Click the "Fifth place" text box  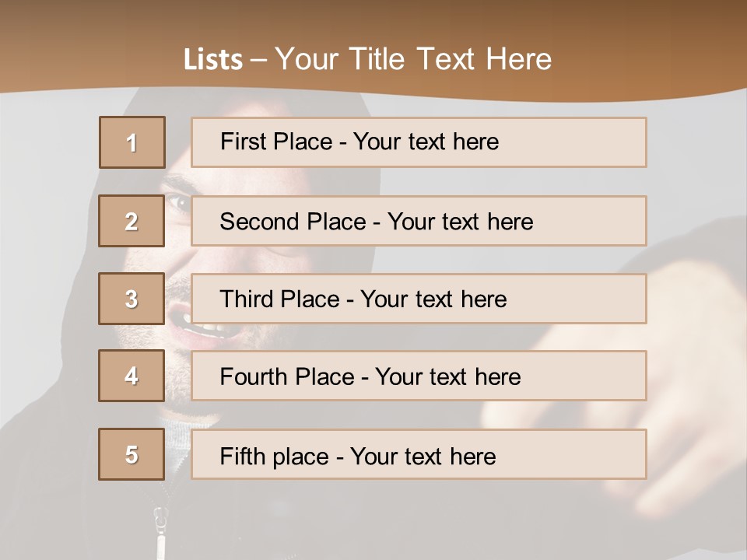click(x=419, y=454)
